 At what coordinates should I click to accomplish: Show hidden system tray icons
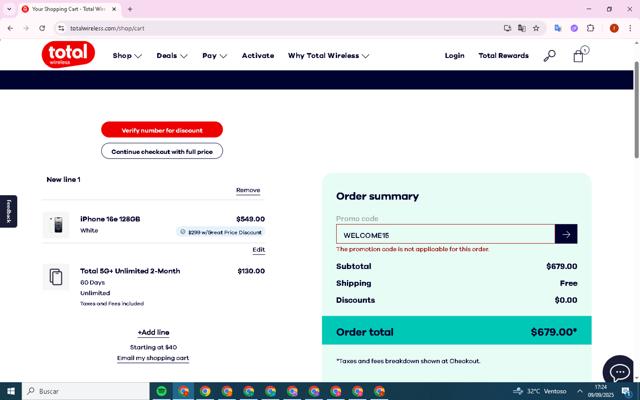pyautogui.click(x=580, y=391)
